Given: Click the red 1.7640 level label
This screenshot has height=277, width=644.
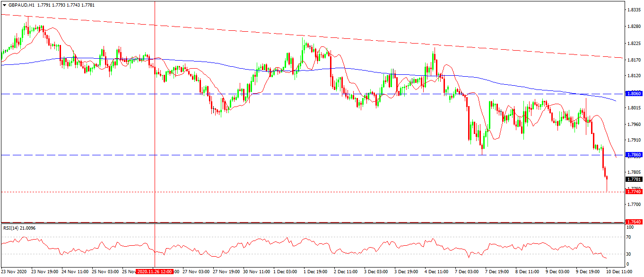Looking at the screenshot, I should point(633,222).
